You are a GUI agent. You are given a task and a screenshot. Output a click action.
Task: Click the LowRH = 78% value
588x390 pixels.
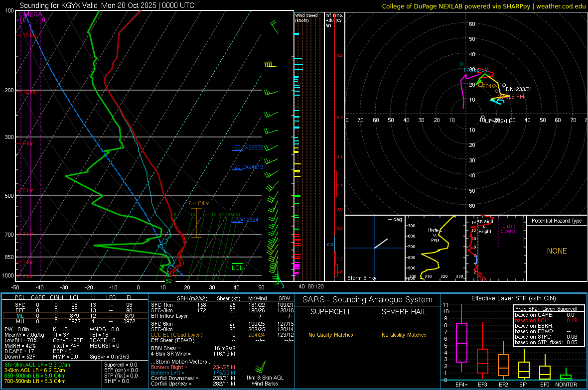(21, 340)
